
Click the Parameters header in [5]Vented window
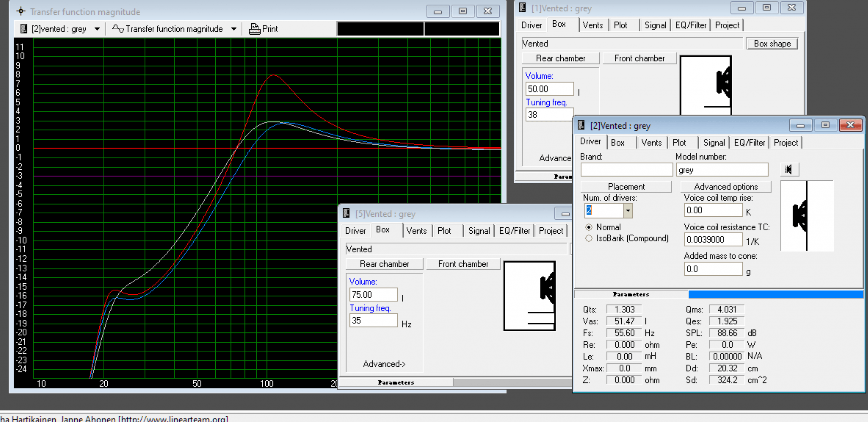396,383
